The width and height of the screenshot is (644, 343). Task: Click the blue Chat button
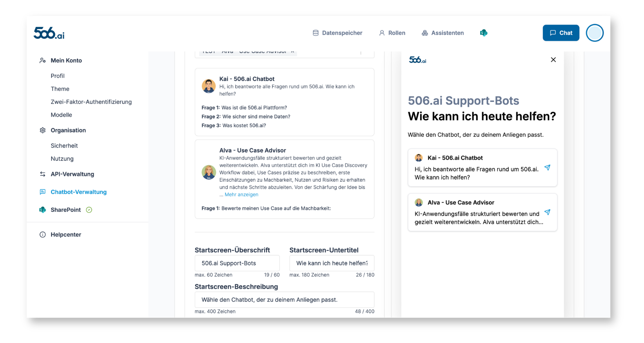pyautogui.click(x=561, y=33)
